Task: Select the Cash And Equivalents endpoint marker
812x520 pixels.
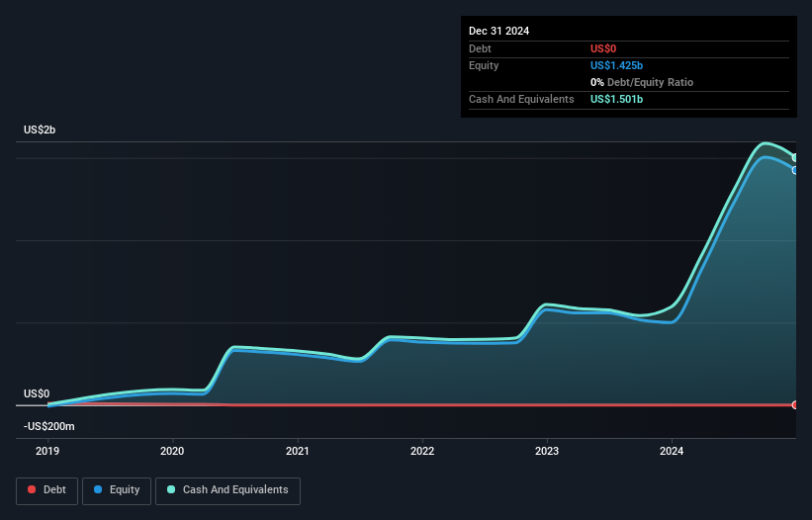Action: [795, 158]
